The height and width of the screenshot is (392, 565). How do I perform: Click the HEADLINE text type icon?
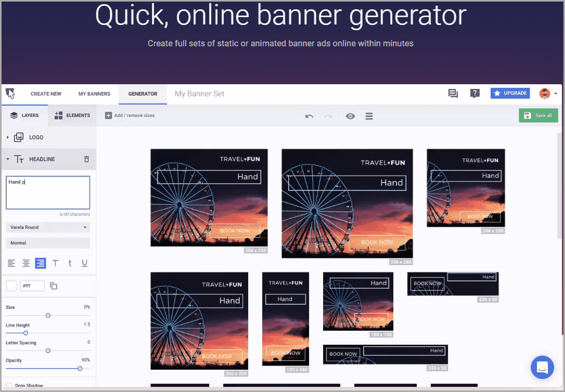click(19, 159)
